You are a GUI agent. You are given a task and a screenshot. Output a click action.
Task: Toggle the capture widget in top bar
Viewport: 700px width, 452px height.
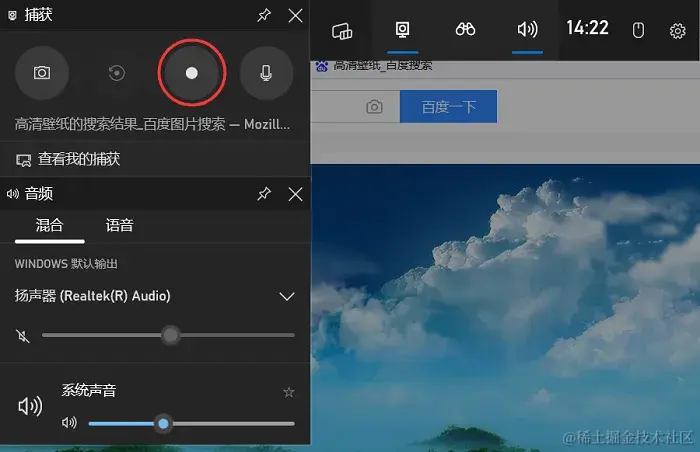(x=402, y=30)
